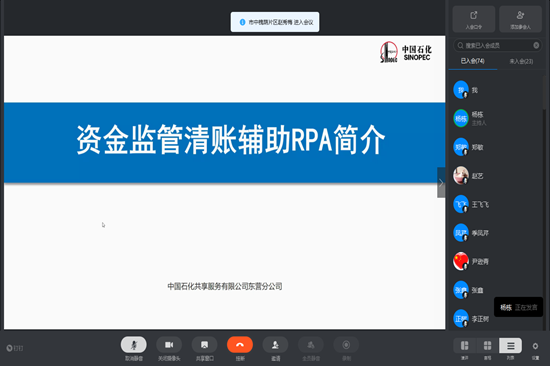This screenshot has width=550, height=366.
Task: Click the joined-meeting notification banner
Action: (x=275, y=22)
